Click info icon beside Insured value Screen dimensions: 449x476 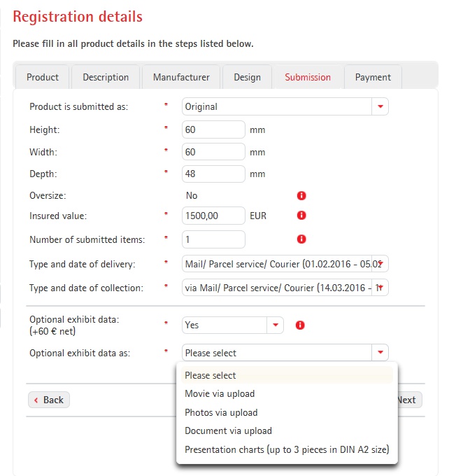[301, 216]
